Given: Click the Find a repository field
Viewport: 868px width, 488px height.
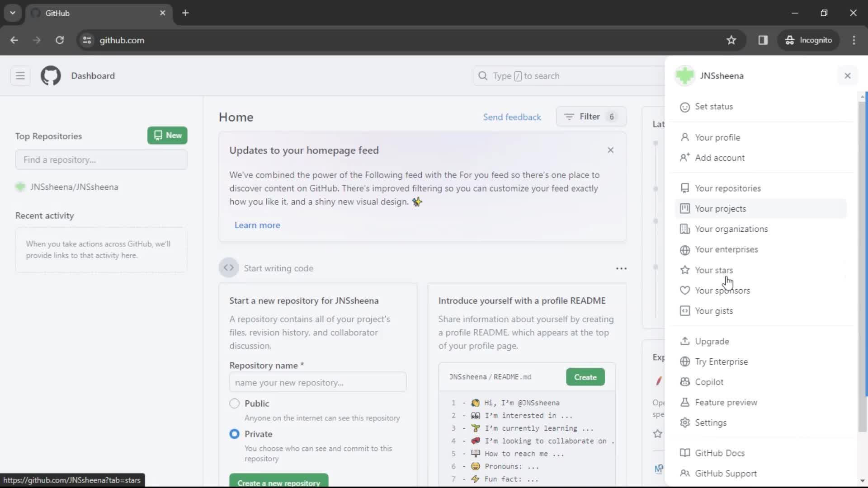Looking at the screenshot, I should pyautogui.click(x=101, y=160).
